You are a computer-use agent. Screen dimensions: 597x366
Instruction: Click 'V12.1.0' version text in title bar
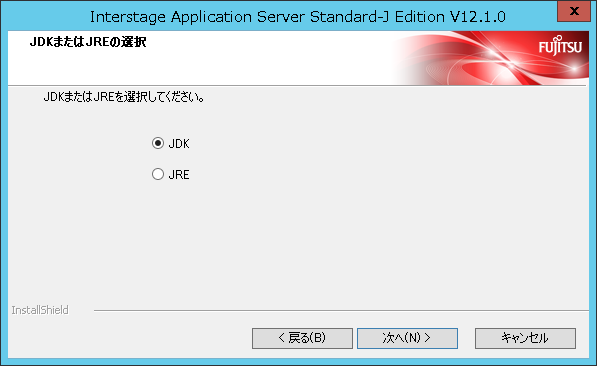click(477, 17)
